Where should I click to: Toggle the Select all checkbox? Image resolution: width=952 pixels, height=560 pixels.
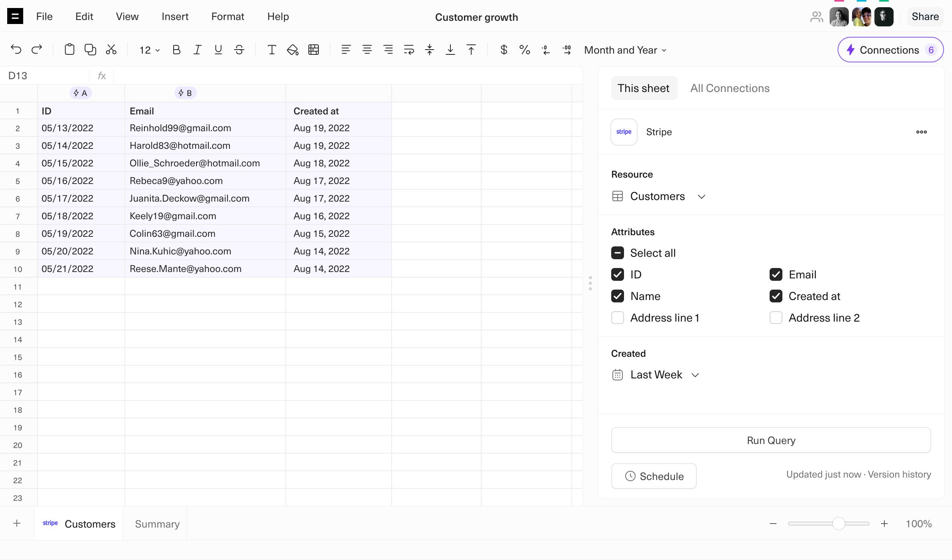click(618, 253)
